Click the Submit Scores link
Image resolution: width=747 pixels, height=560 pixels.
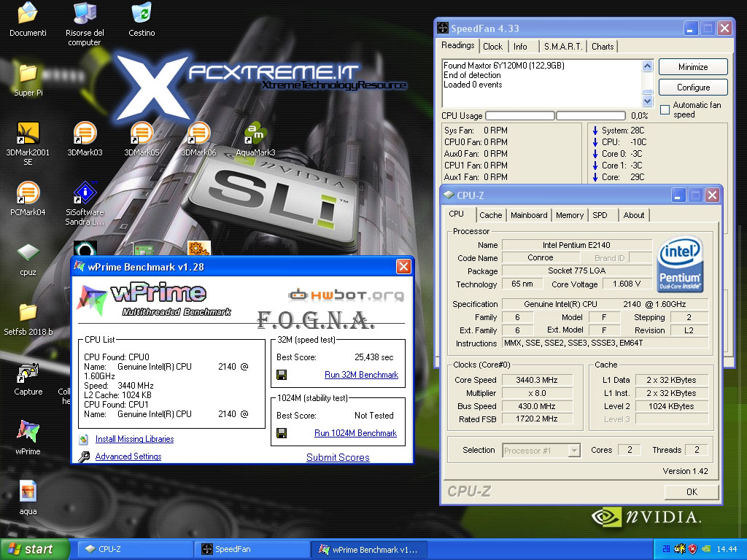point(338,457)
